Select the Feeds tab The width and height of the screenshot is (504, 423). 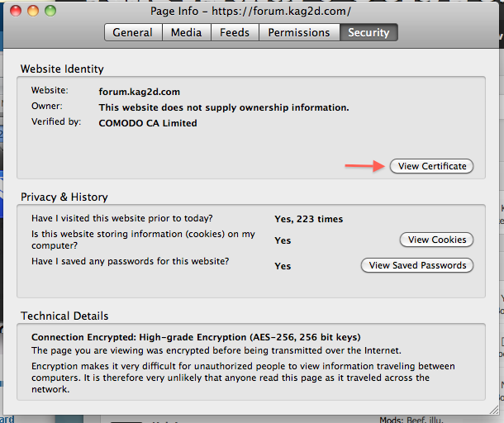pos(235,32)
